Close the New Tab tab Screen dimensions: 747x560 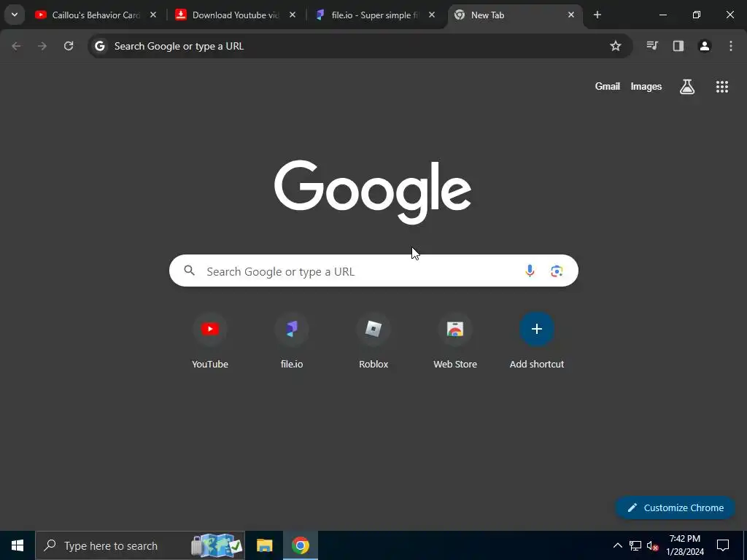coord(570,15)
